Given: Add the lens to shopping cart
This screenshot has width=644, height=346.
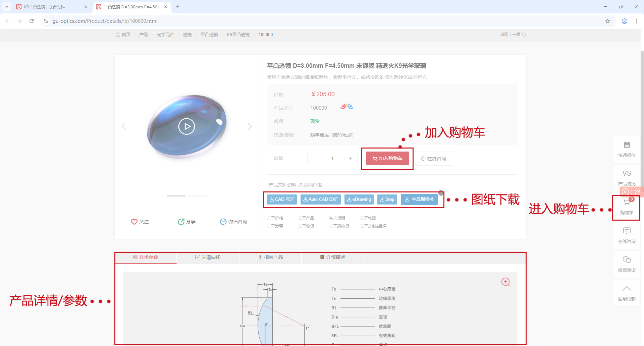Looking at the screenshot, I should tap(387, 158).
